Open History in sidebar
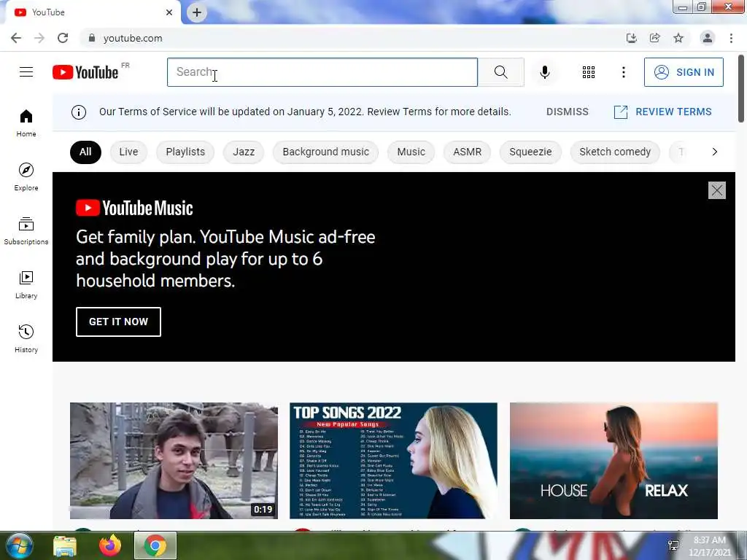 (26, 338)
